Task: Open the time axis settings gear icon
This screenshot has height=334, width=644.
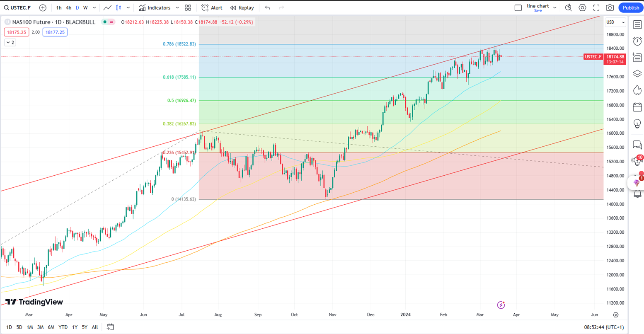Action: pyautogui.click(x=616, y=315)
